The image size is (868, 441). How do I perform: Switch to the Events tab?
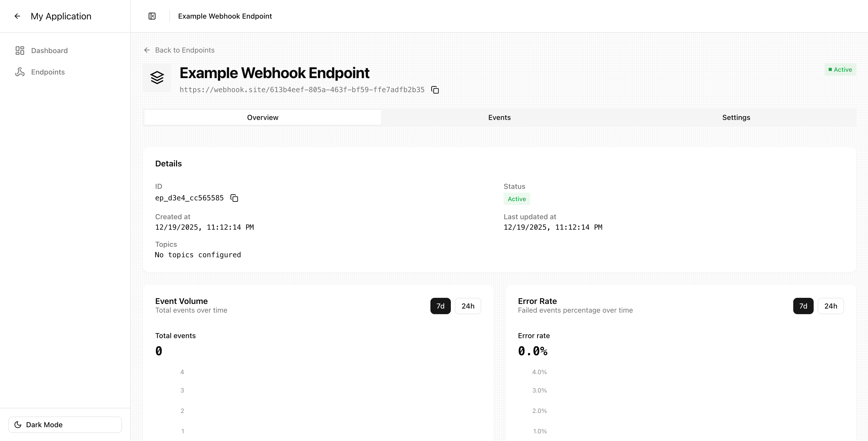tap(499, 117)
